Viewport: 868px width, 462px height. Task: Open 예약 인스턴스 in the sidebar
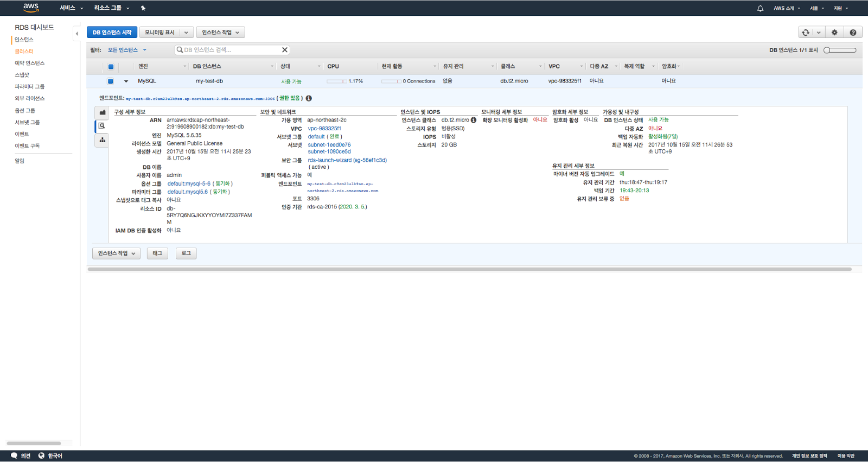[29, 63]
